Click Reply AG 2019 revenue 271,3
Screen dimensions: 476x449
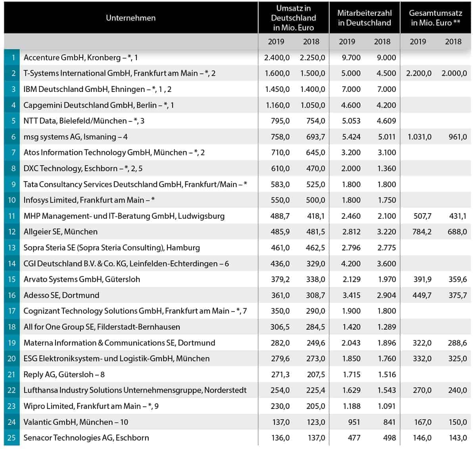tap(280, 374)
